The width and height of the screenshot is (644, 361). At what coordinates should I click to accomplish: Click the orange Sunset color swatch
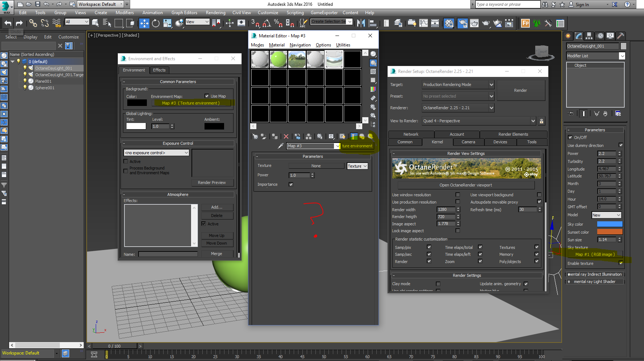click(610, 232)
